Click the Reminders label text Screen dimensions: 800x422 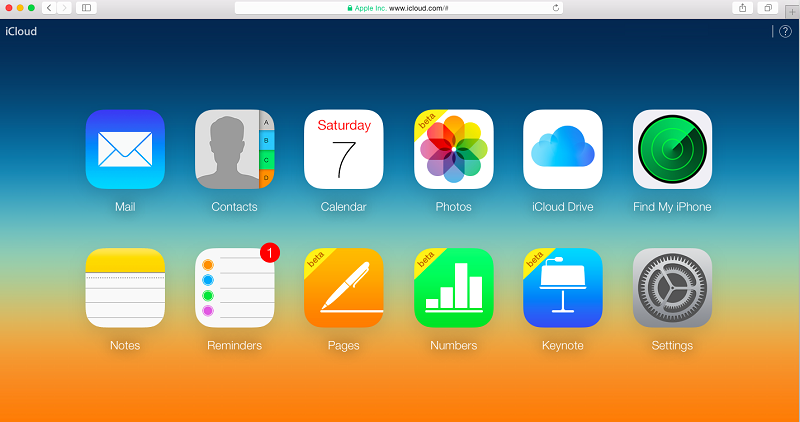coord(234,345)
